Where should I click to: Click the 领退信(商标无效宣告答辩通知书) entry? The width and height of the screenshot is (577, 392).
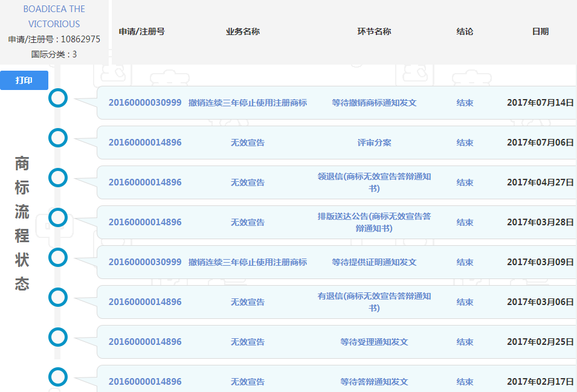click(x=374, y=182)
